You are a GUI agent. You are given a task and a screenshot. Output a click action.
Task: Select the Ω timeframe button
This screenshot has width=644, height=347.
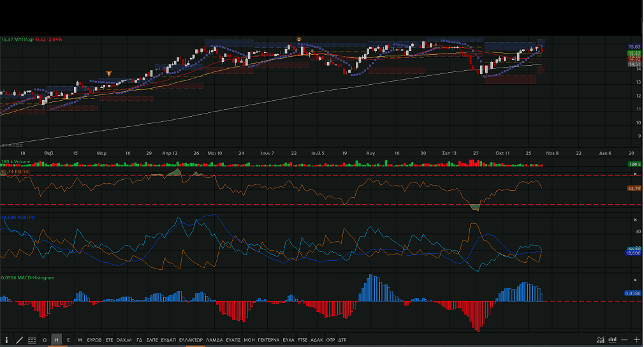pyautogui.click(x=45, y=340)
